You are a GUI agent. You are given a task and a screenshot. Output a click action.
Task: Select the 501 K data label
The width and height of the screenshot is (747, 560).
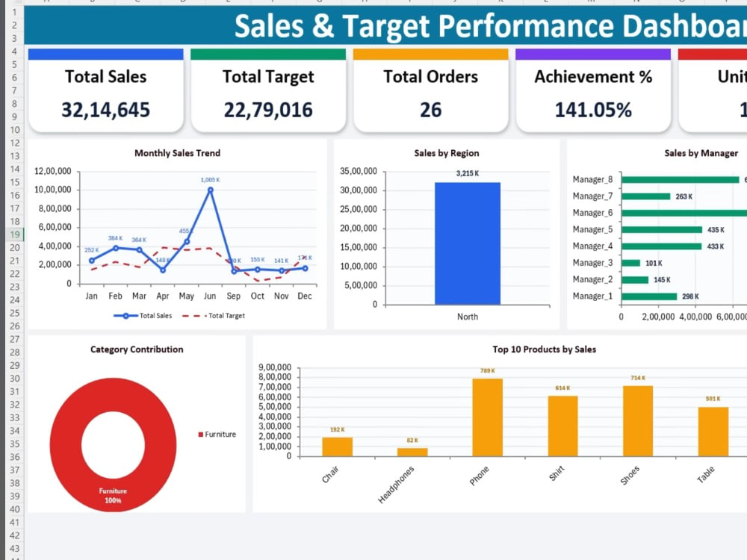(713, 399)
